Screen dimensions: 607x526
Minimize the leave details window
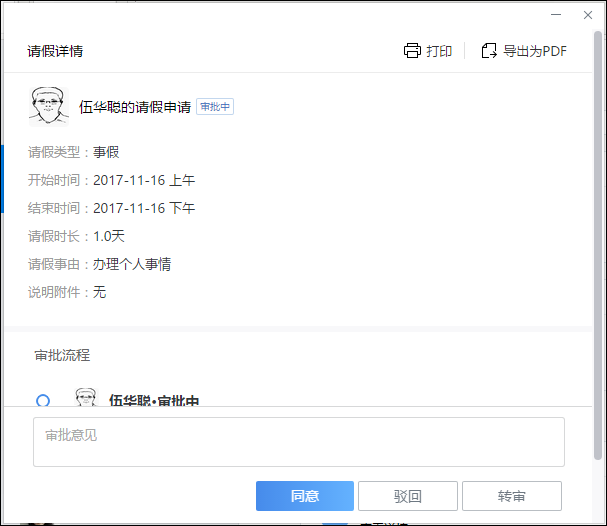tap(555, 15)
